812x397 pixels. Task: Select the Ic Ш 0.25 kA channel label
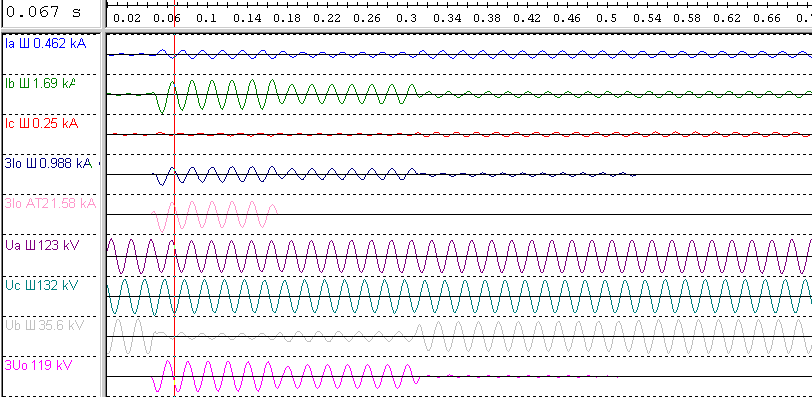click(x=41, y=124)
